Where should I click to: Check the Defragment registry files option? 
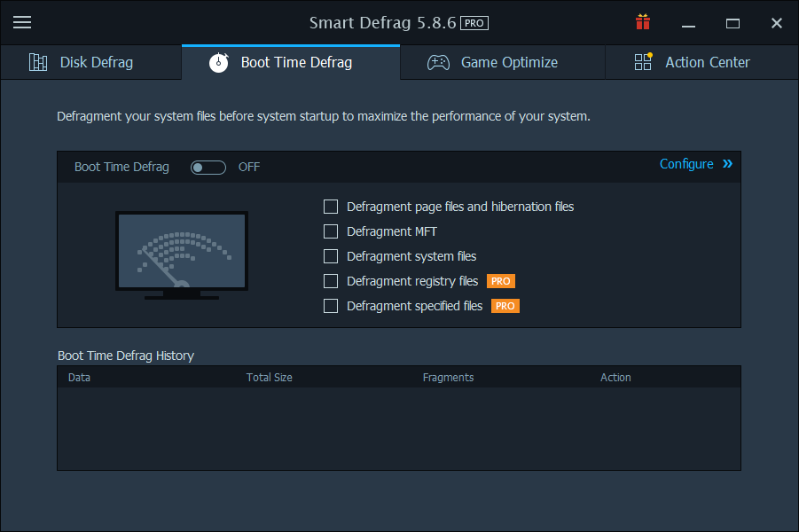(x=331, y=281)
